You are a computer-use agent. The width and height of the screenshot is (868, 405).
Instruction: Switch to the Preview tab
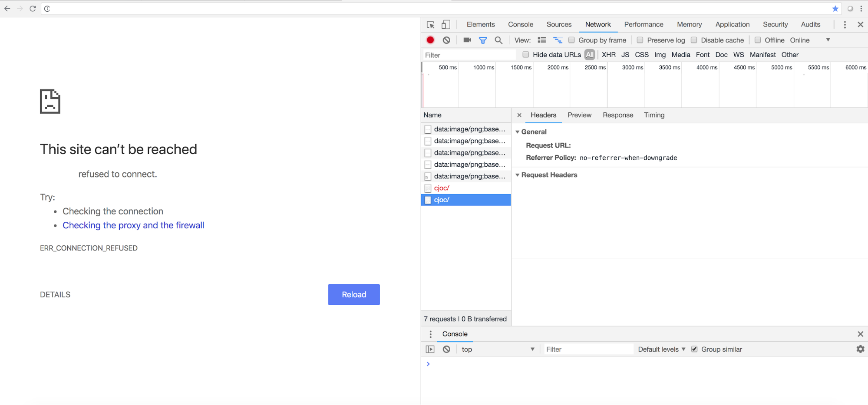(579, 115)
